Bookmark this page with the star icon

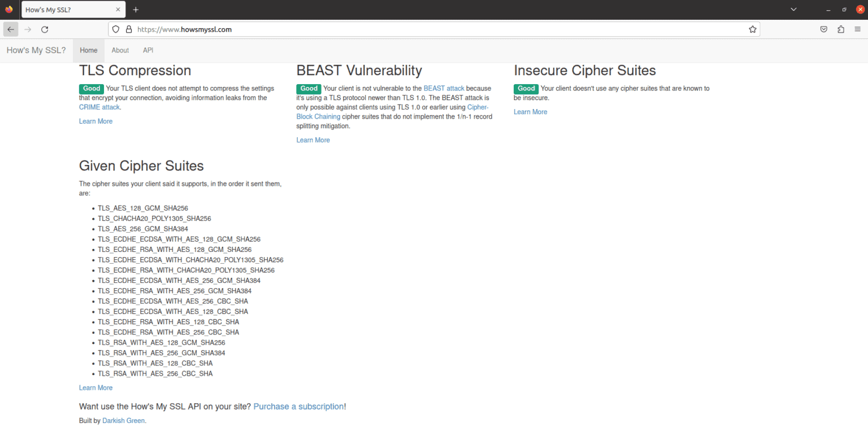(752, 29)
